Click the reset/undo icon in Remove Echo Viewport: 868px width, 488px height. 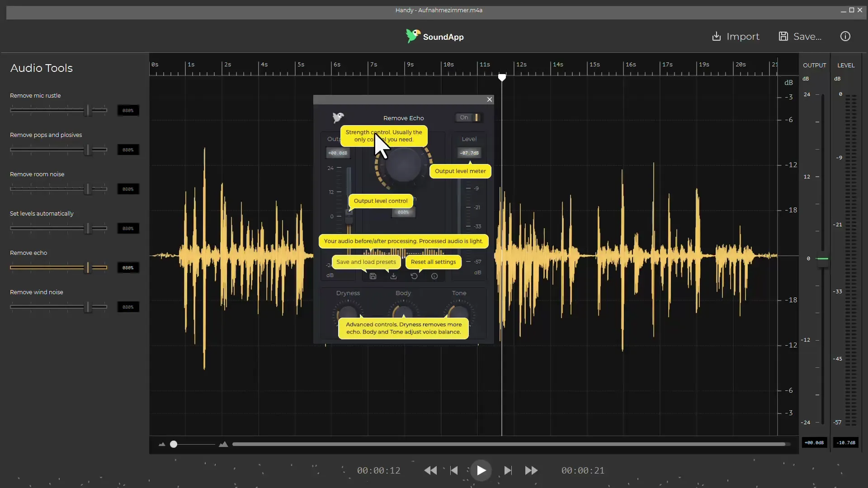(x=413, y=276)
